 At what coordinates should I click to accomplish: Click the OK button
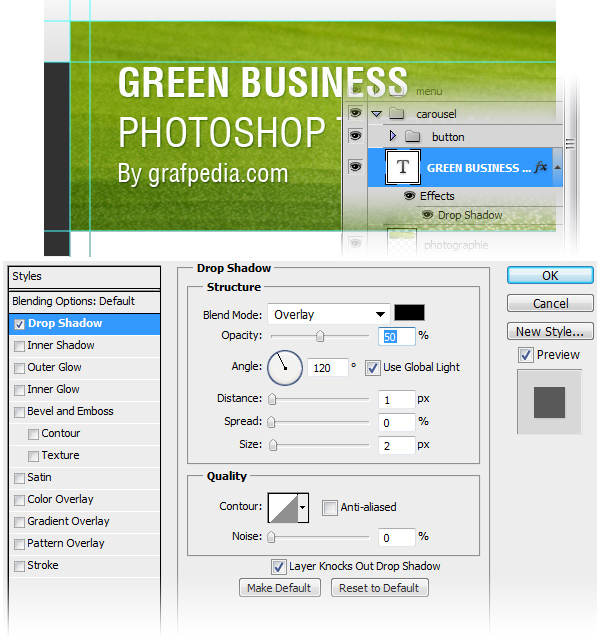(x=550, y=275)
